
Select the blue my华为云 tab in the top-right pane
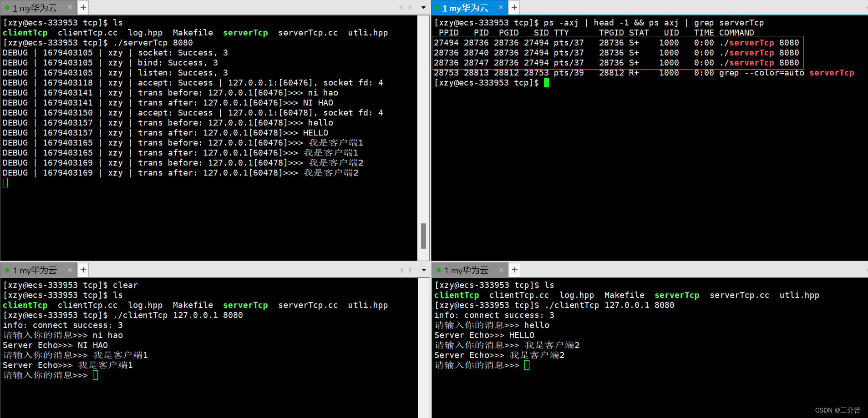point(469,8)
